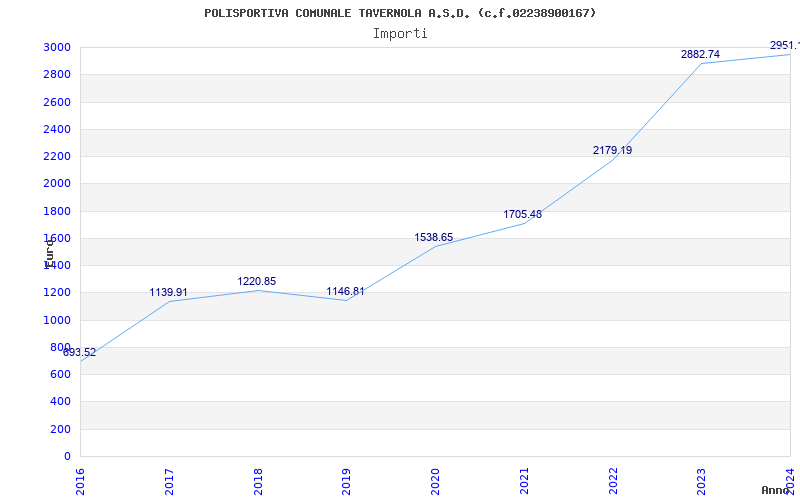
Task: Click the 2017 x-axis year label
Action: [169, 481]
